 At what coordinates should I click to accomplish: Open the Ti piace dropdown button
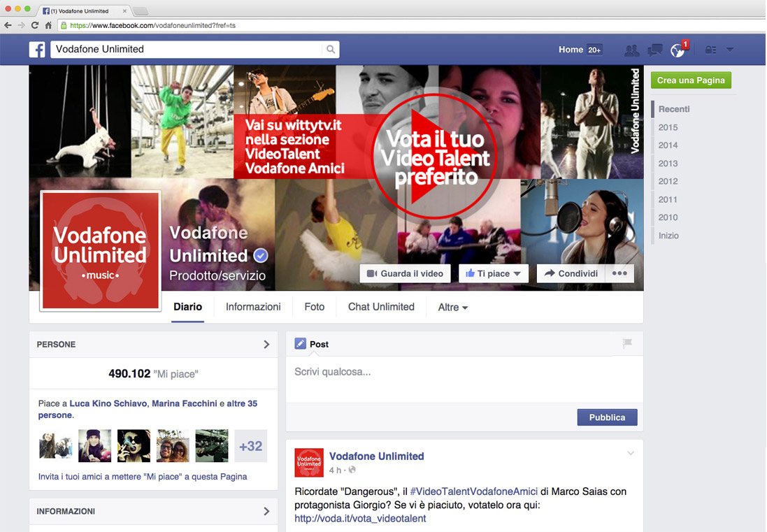(x=494, y=273)
